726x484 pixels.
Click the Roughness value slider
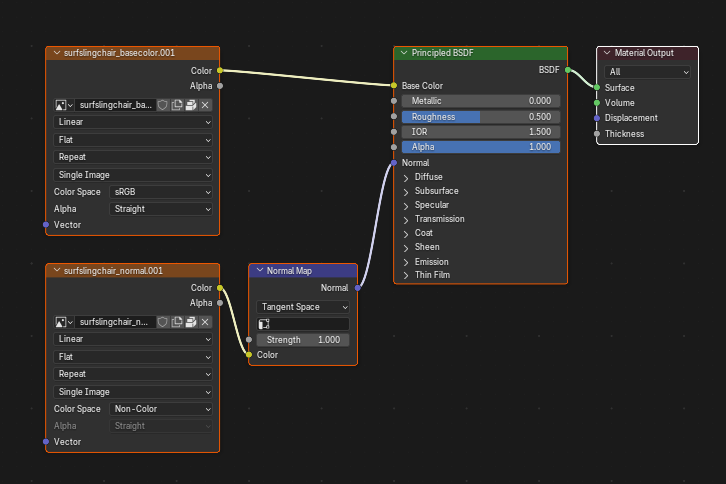pos(481,117)
